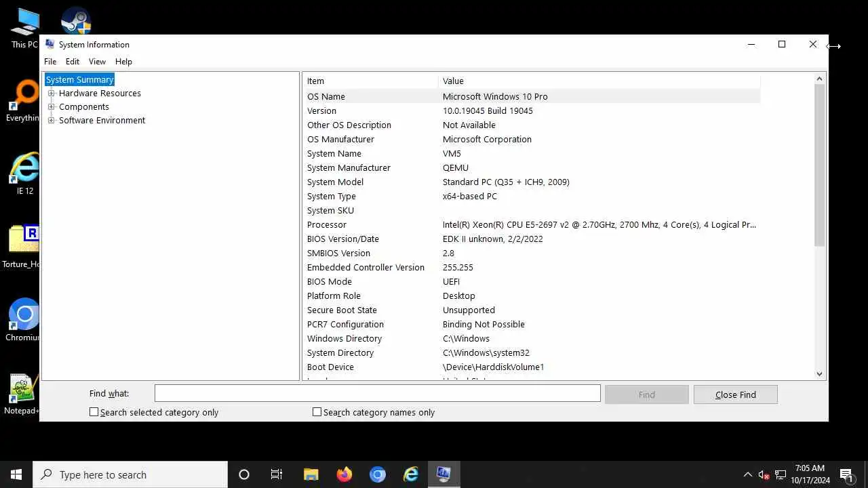Open the View menu
This screenshot has width=868, height=488.
coord(97,61)
